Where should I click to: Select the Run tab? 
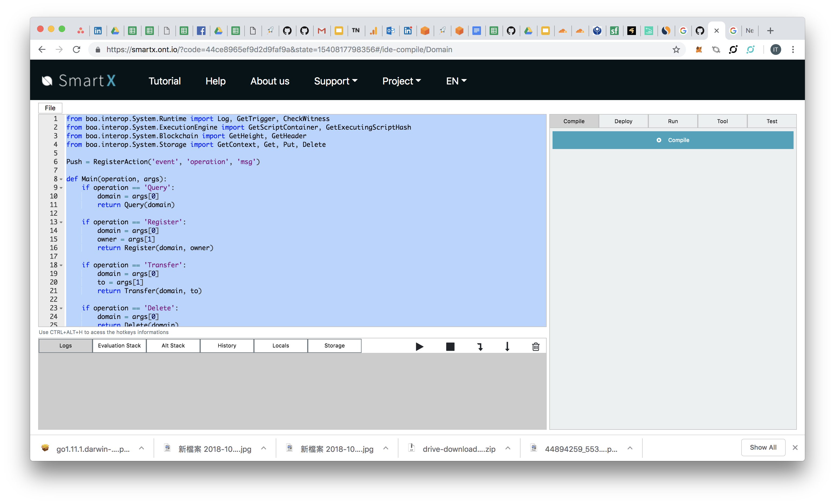coord(673,121)
